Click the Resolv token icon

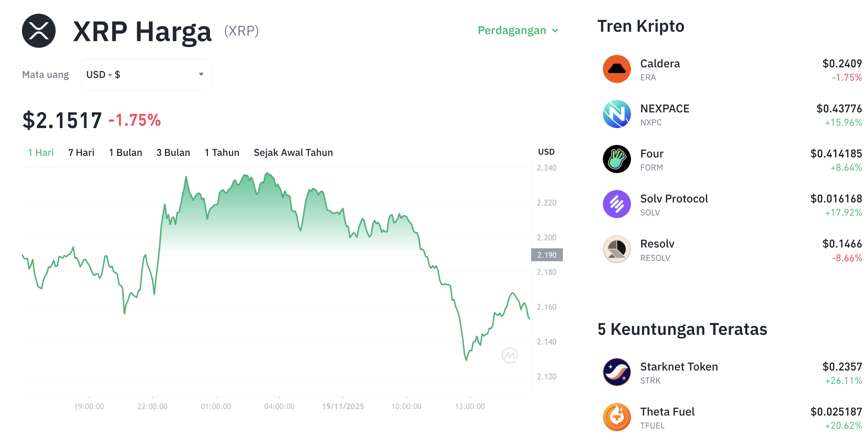[617, 249]
